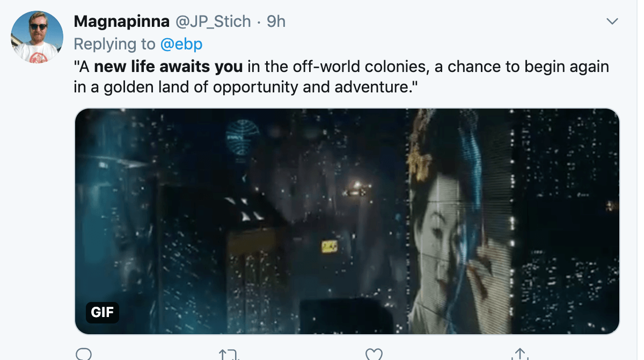Click the GIF badge on the media
The height and width of the screenshot is (360, 644).
point(102,312)
